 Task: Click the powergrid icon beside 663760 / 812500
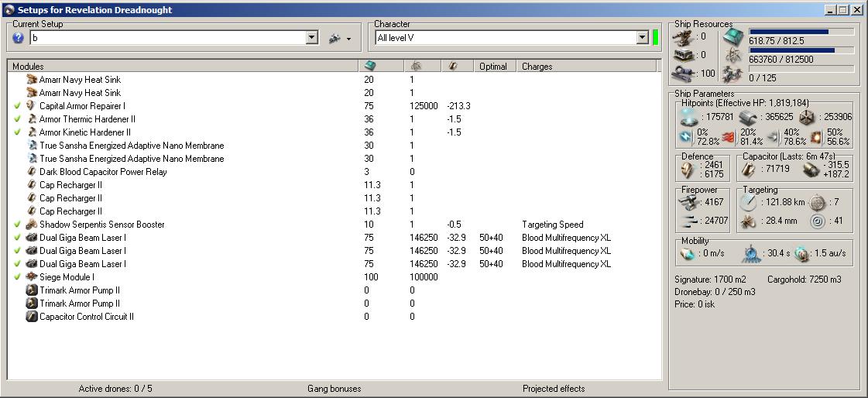pyautogui.click(x=734, y=55)
